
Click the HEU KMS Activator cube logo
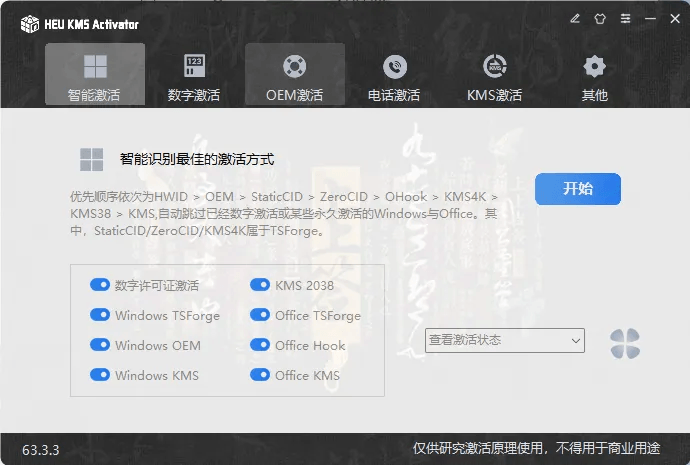29,24
